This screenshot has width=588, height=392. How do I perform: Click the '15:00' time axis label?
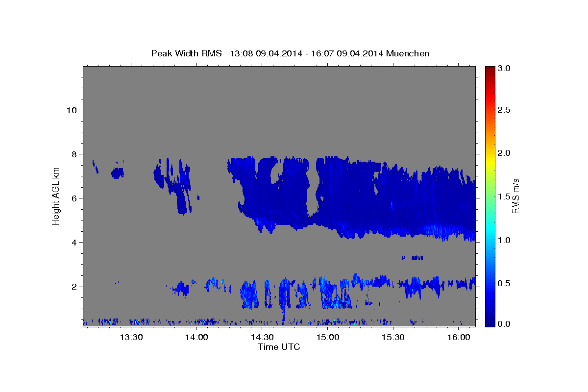click(x=328, y=337)
